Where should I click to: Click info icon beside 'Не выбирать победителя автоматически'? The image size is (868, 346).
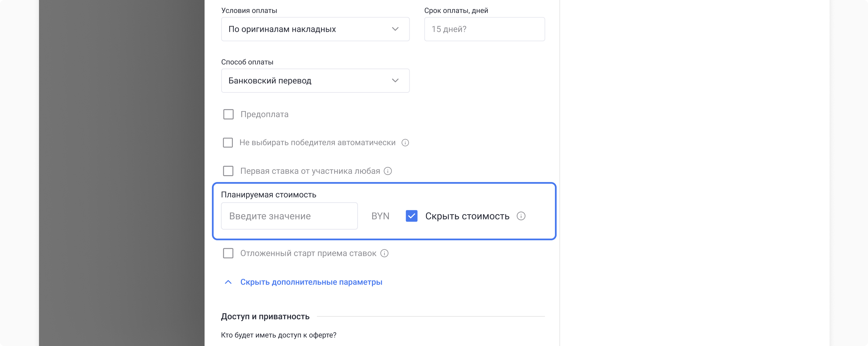click(405, 143)
